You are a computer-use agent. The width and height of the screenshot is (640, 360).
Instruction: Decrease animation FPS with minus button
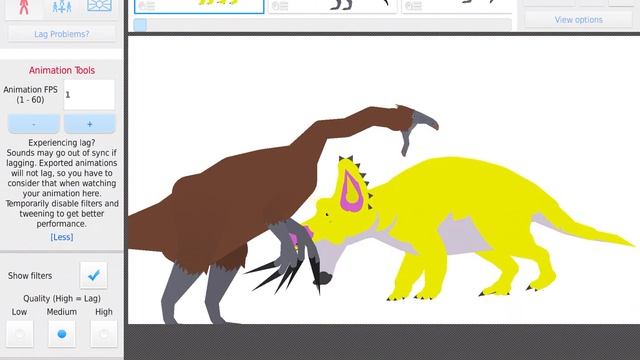pyautogui.click(x=34, y=124)
